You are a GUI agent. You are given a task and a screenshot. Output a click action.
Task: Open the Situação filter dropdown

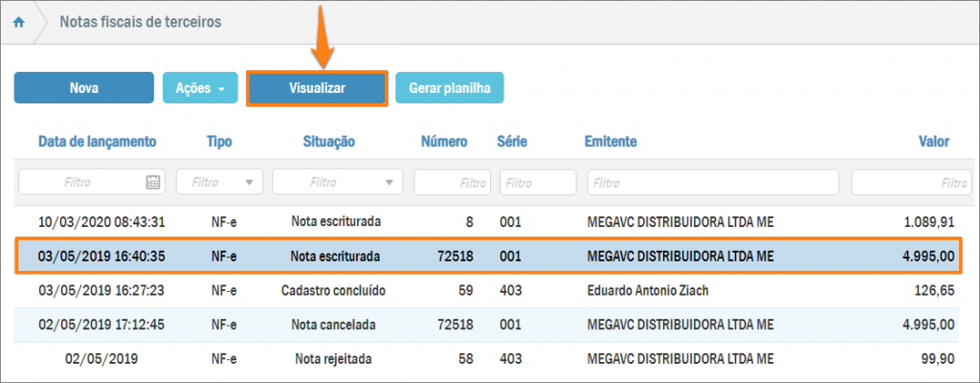pyautogui.click(x=337, y=182)
